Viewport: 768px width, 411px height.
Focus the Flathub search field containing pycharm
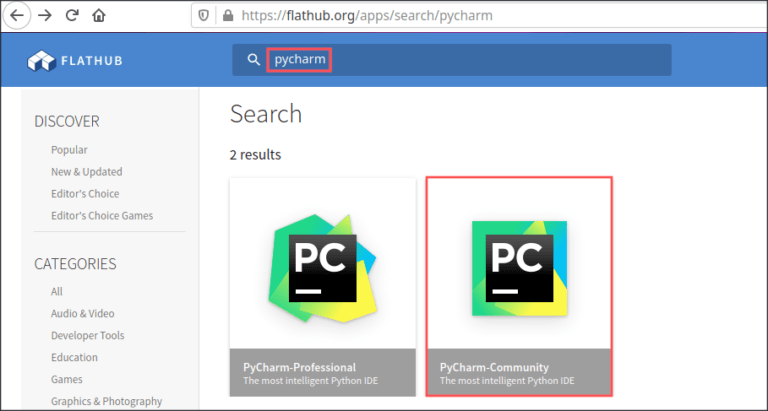pyautogui.click(x=452, y=60)
